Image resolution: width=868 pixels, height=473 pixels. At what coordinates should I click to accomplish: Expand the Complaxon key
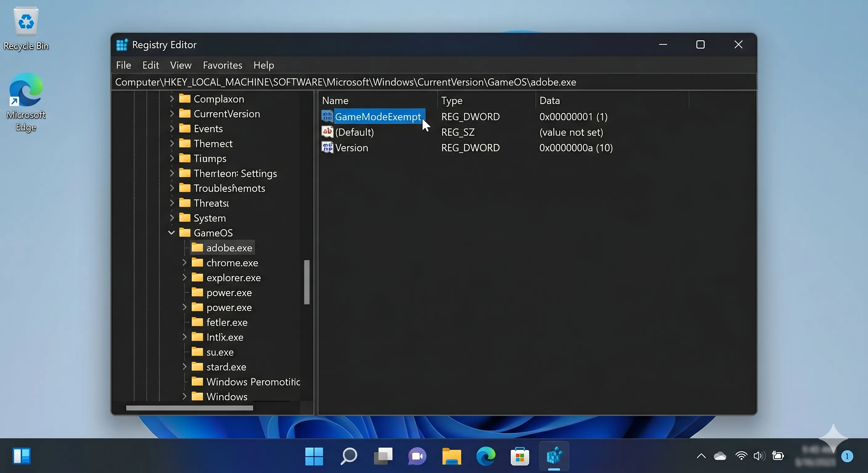[172, 99]
